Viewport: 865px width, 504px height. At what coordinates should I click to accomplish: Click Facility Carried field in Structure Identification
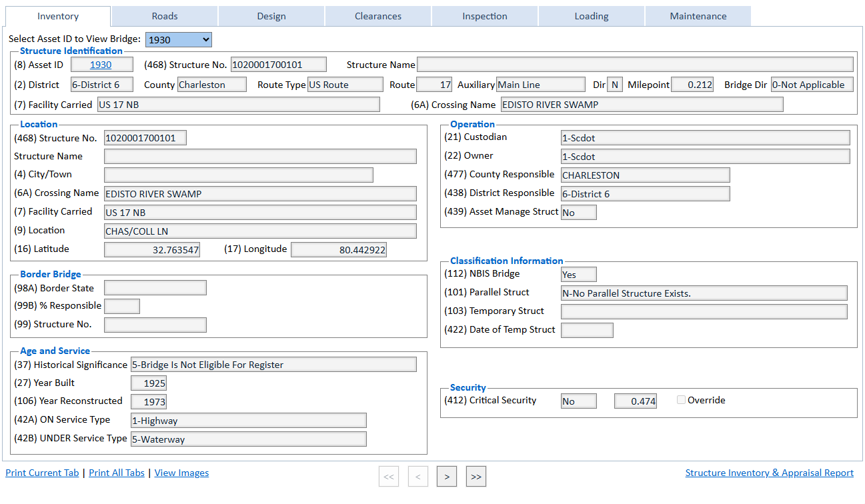pos(239,105)
